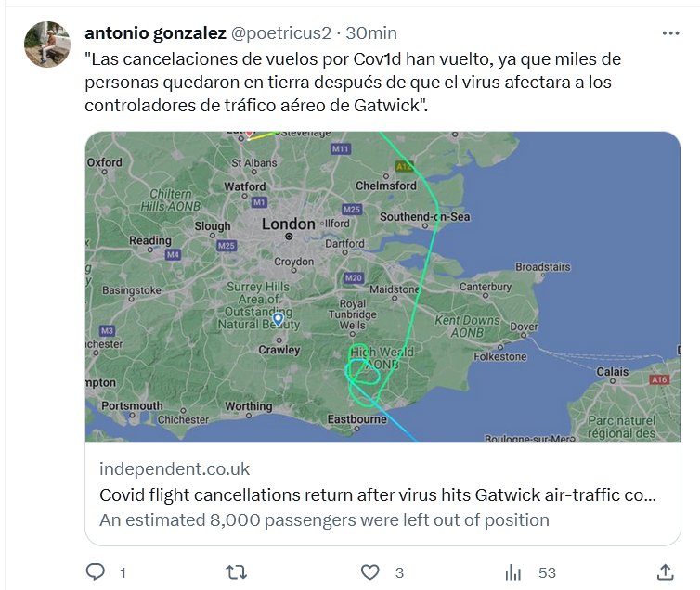Image resolution: width=700 pixels, height=590 pixels.
Task: Visit the independent.co.uk domain link
Action: point(175,468)
